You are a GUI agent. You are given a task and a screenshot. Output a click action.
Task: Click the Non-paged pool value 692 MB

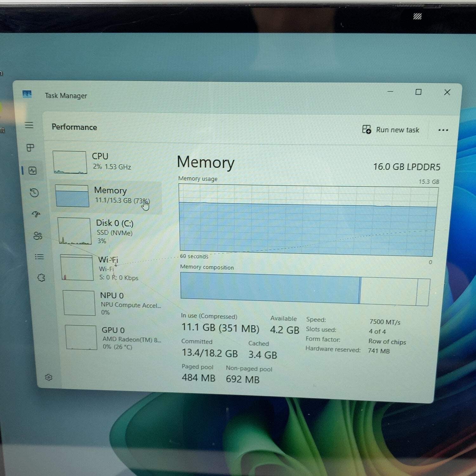(242, 379)
